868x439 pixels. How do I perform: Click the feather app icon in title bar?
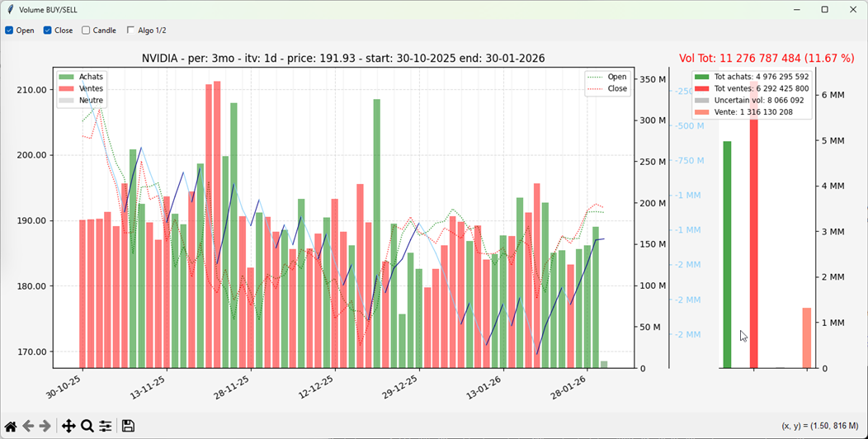click(x=9, y=10)
